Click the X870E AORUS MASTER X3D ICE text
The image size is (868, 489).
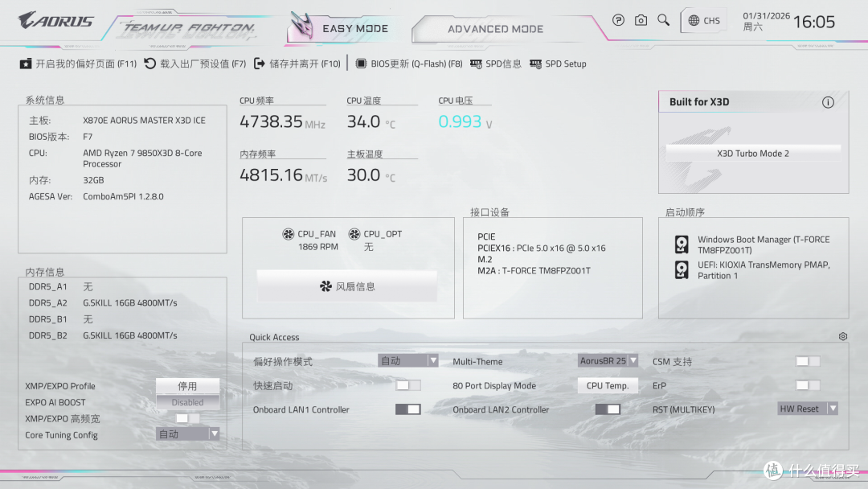[144, 120]
